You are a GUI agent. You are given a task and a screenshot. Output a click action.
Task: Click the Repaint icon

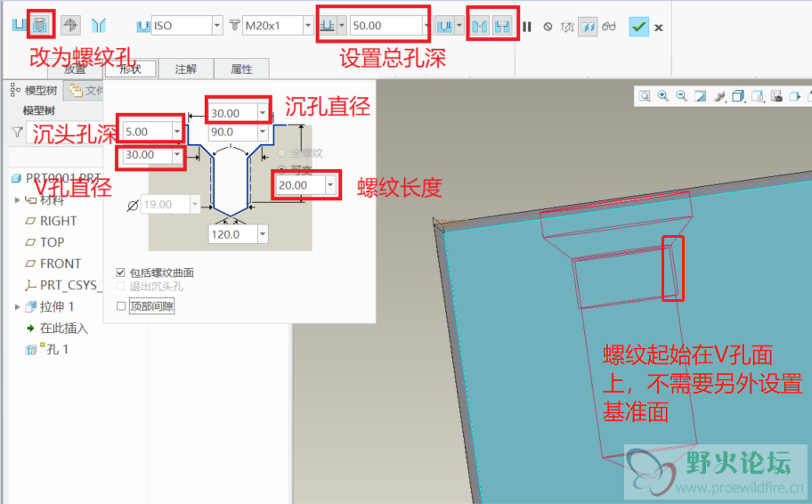click(700, 96)
